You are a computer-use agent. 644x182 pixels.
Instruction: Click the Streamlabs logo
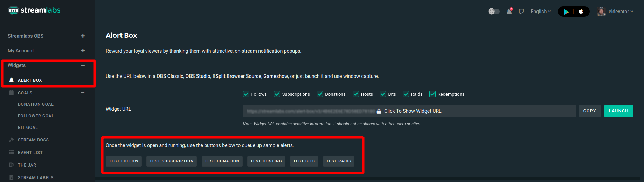(x=34, y=10)
